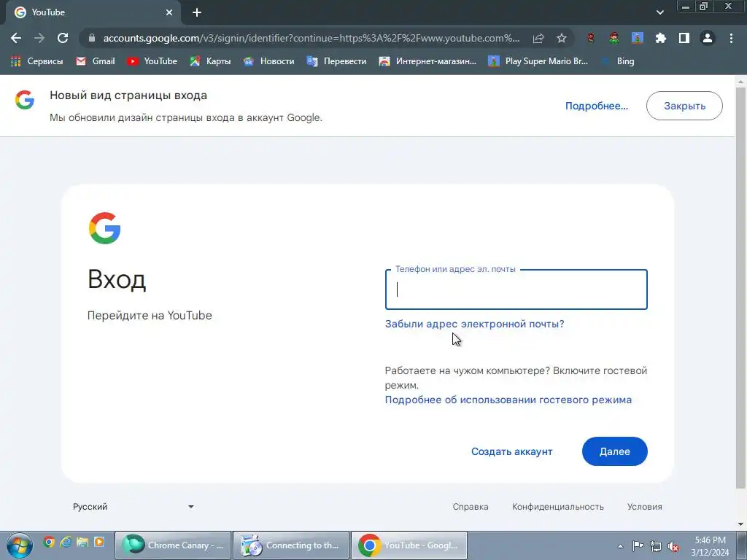Viewport: 747px width, 560px height.
Task: Share this page via the share icon
Action: (x=538, y=38)
